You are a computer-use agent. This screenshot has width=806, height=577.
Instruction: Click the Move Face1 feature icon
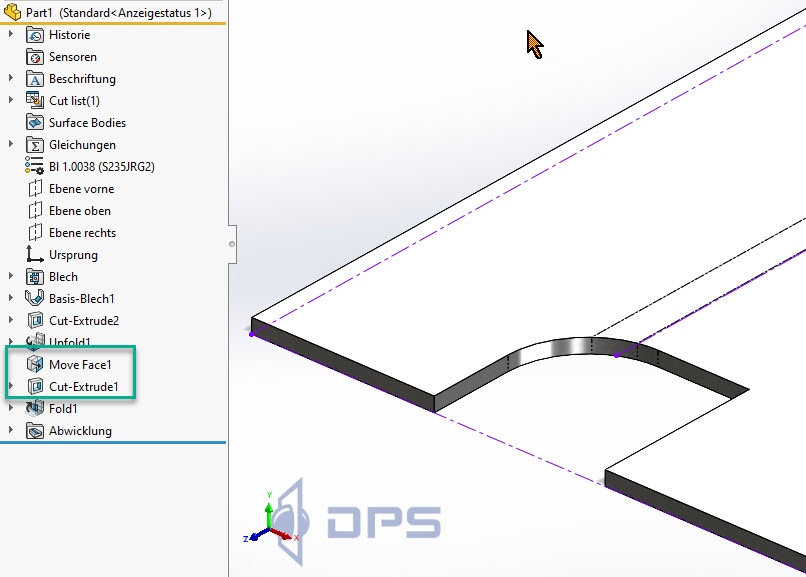(35, 364)
